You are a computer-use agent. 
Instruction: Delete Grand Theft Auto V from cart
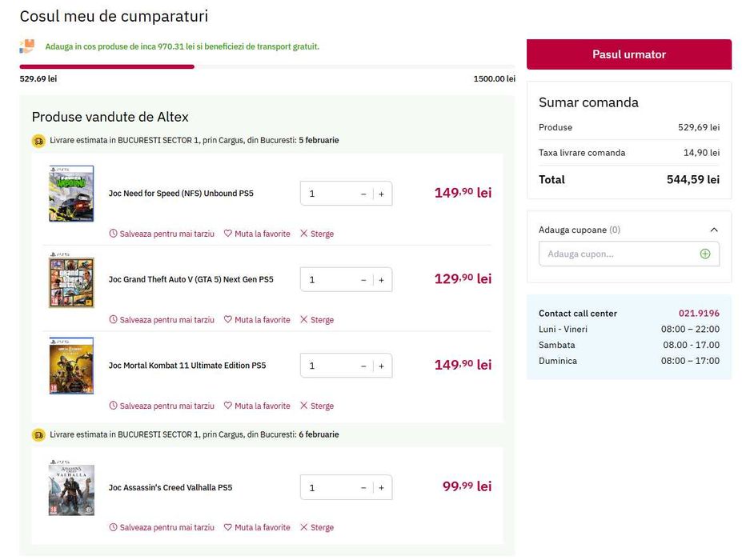317,320
